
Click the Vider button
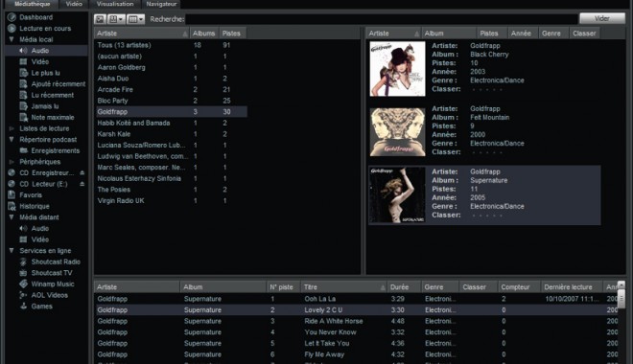click(x=602, y=18)
